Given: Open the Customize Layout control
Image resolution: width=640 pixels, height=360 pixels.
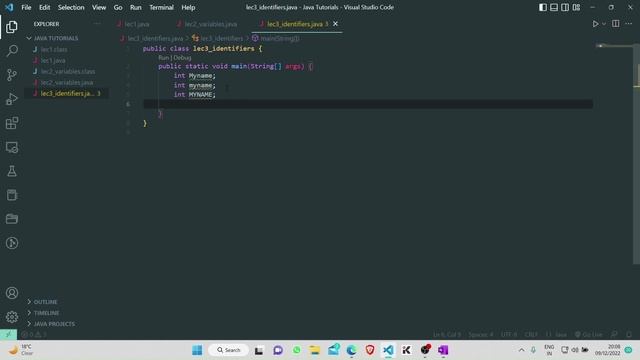Looking at the screenshot, I should tap(576, 7).
